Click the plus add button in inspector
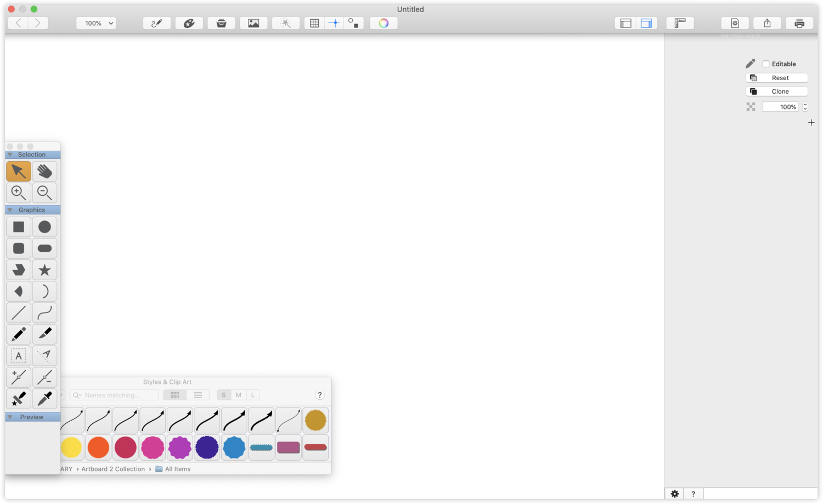The height and width of the screenshot is (504, 823). [x=811, y=123]
